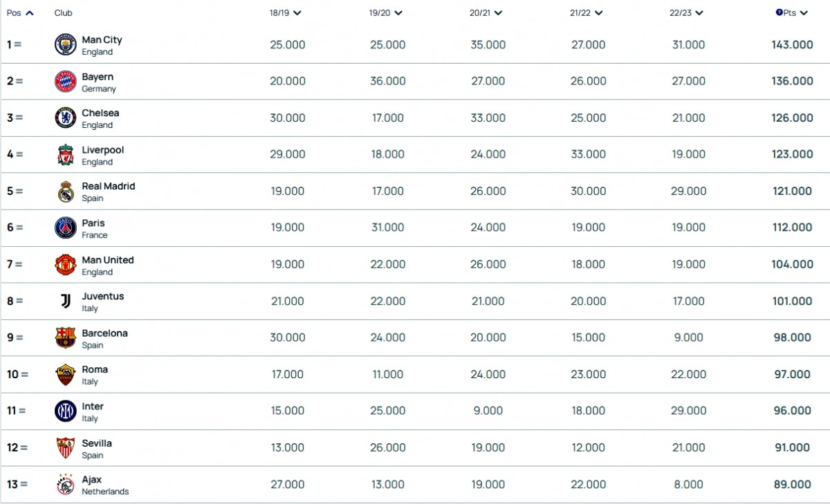Screen dimensions: 830x504
Task: Open the Barcelona club link
Action: click(104, 333)
